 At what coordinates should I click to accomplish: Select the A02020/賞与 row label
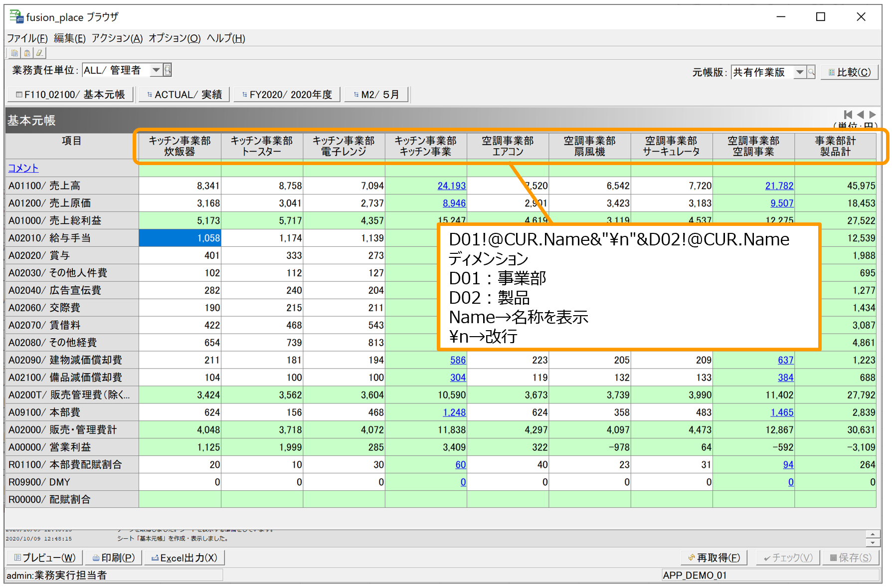click(72, 255)
